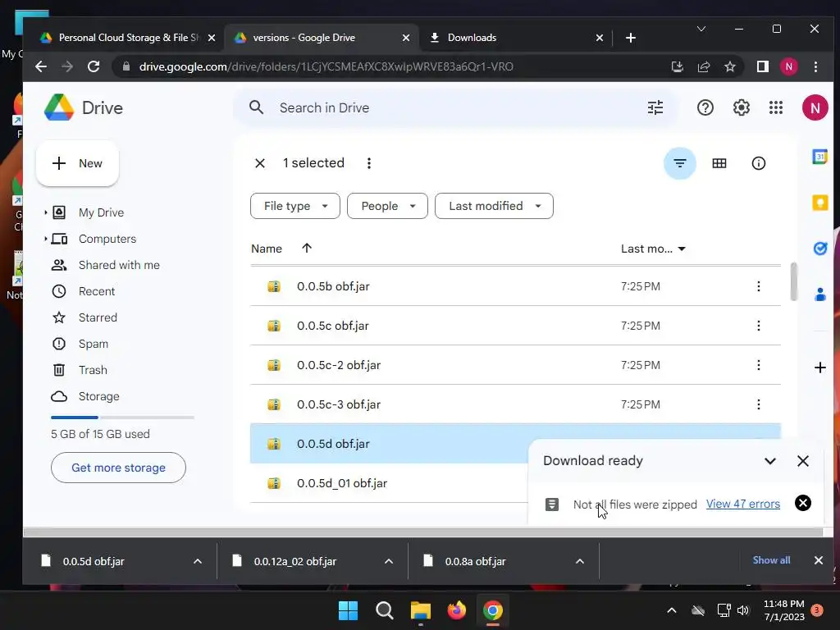Open the Trash
This screenshot has width=840, height=630.
(x=93, y=370)
